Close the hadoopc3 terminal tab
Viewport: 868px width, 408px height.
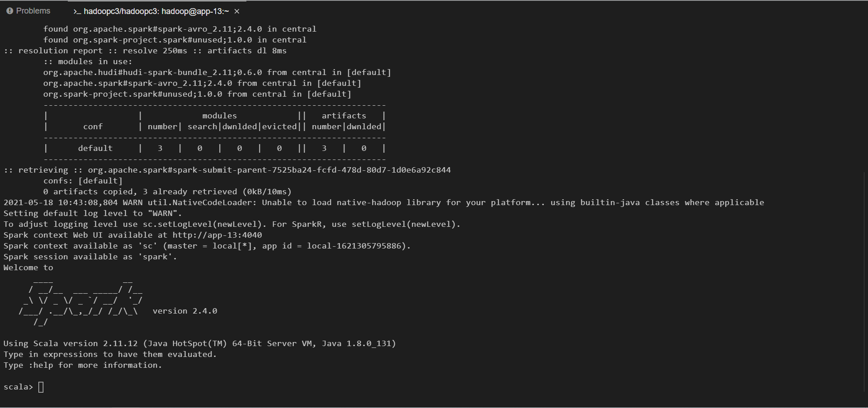237,11
